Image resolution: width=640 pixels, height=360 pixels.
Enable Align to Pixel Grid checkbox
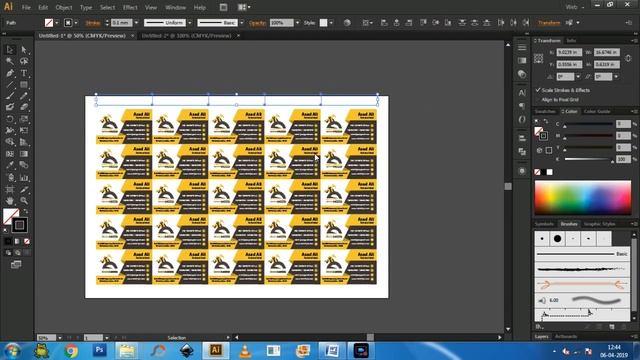[538, 100]
